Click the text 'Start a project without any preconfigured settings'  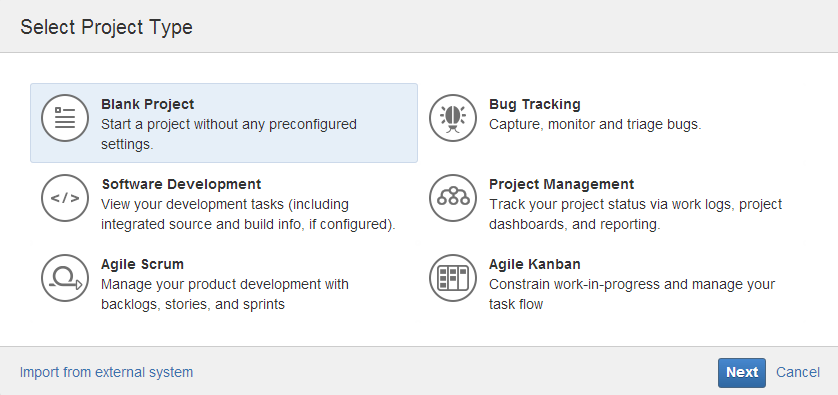click(x=229, y=134)
